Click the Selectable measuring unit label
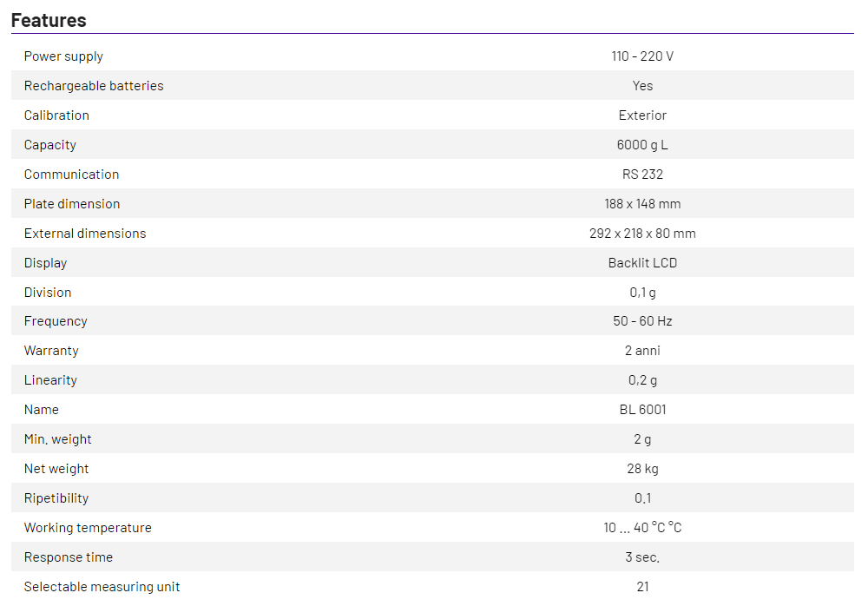The image size is (868, 606). click(102, 587)
